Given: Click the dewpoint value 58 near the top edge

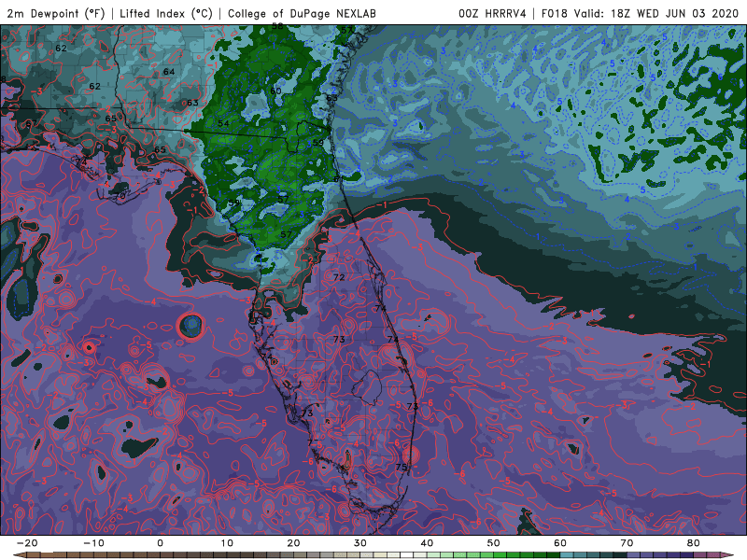Looking at the screenshot, I should 277,26.
